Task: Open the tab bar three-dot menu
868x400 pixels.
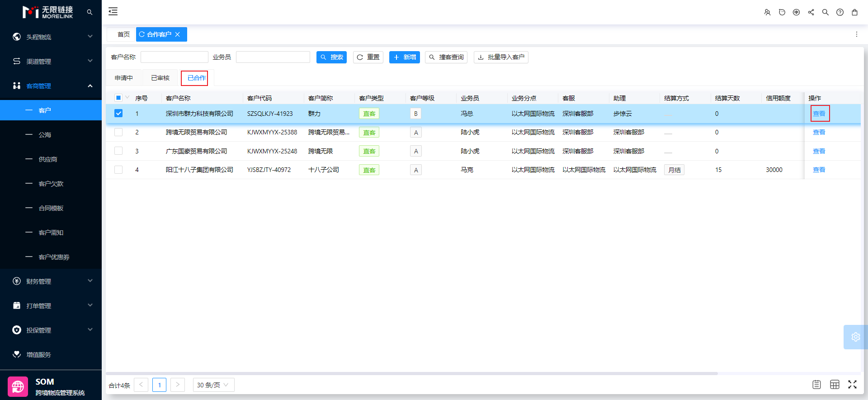Action: [856, 34]
